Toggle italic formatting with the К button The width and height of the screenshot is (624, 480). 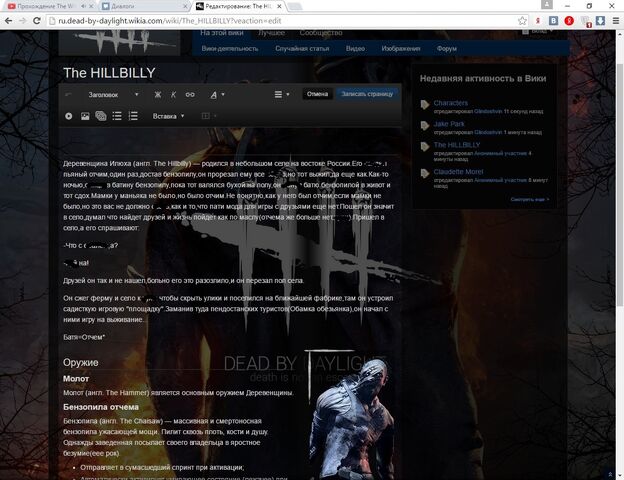(x=173, y=95)
